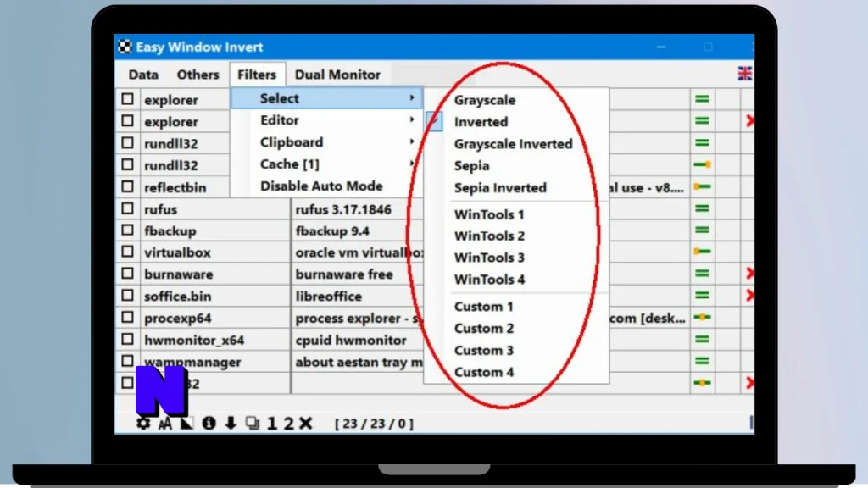Click green equals icon in soffice.bin row

click(x=702, y=296)
